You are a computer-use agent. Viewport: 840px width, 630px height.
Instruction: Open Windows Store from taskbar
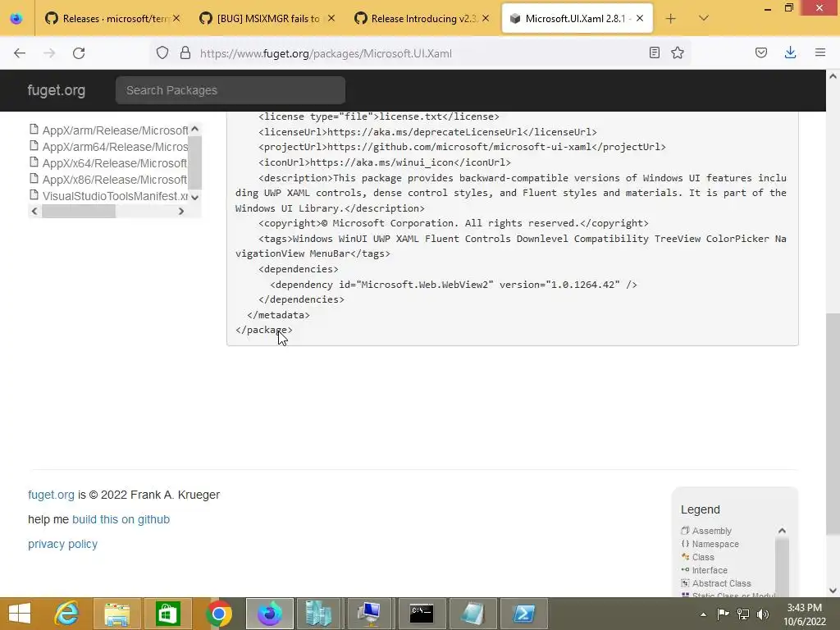(167, 614)
